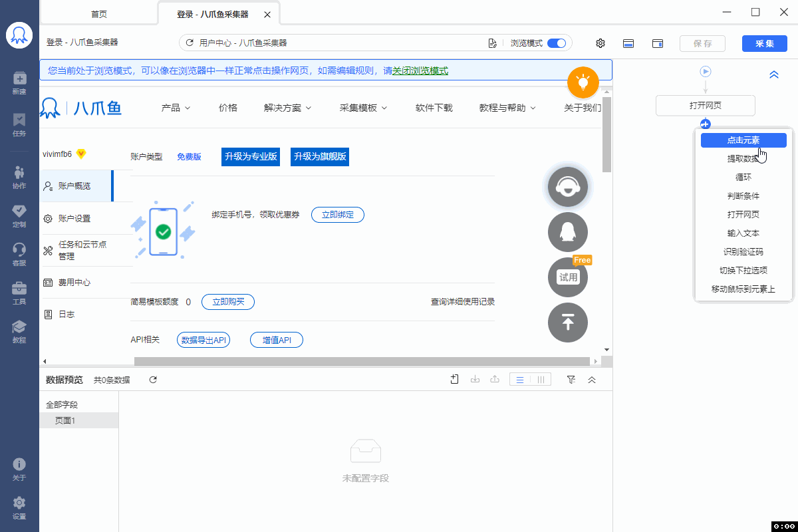Open the 新建 (New) sidebar item
Image resolution: width=798 pixels, height=532 pixels.
19,82
